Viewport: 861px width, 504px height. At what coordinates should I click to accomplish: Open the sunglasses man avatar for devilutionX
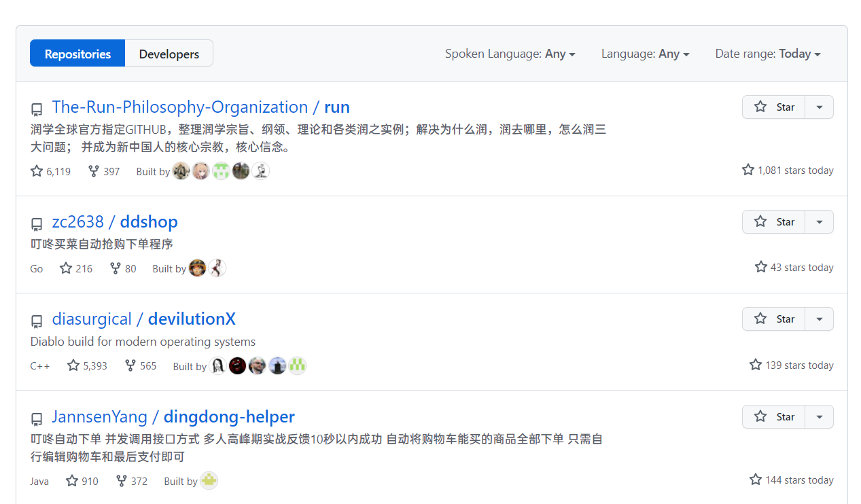[258, 365]
